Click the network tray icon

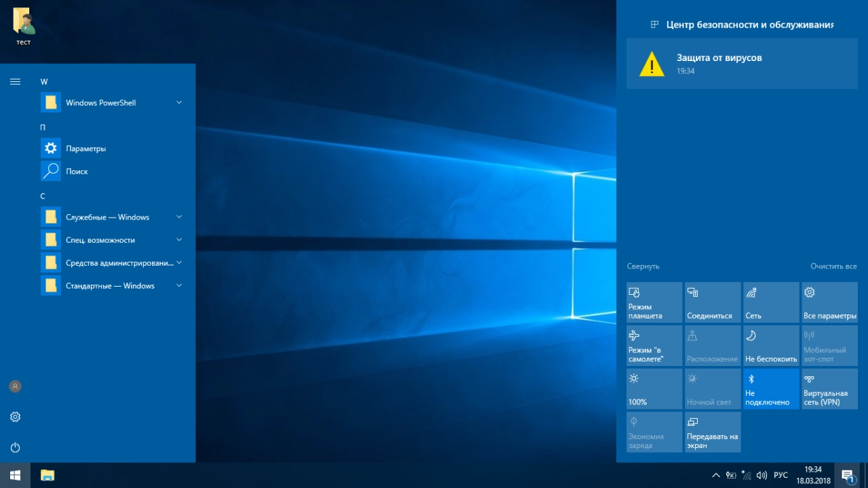click(x=747, y=475)
